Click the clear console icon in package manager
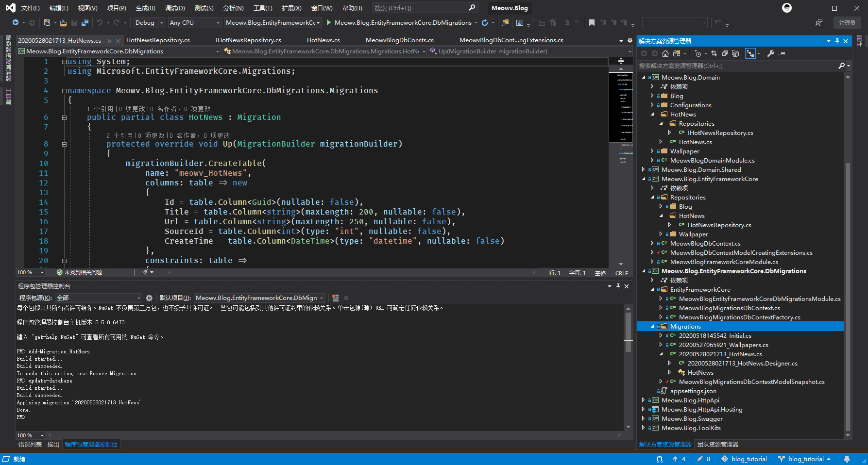Viewport: 868px width, 465px height. point(335,298)
